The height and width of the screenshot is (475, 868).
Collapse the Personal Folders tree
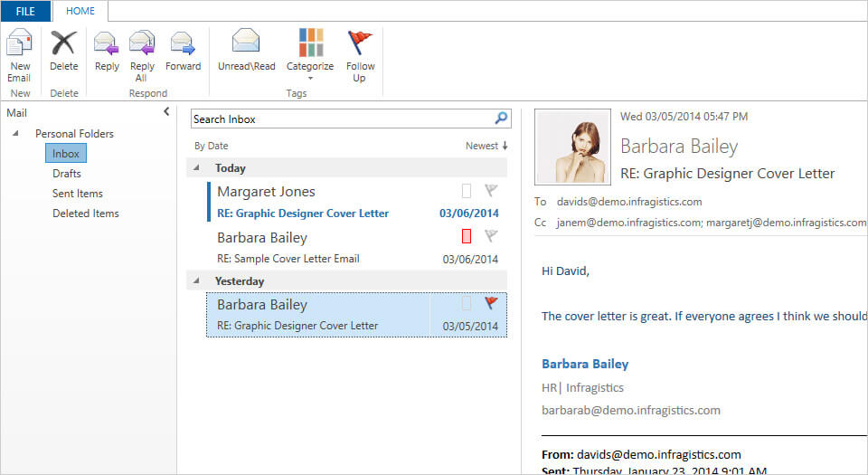click(x=15, y=134)
